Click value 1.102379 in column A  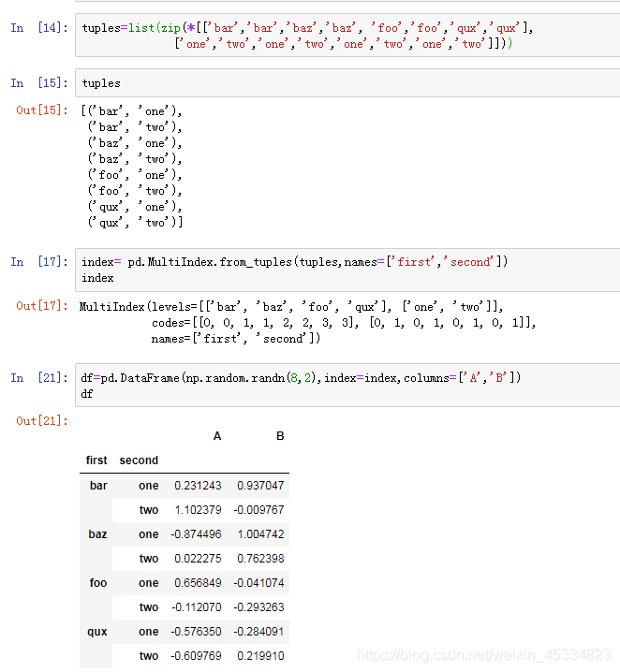[198, 510]
